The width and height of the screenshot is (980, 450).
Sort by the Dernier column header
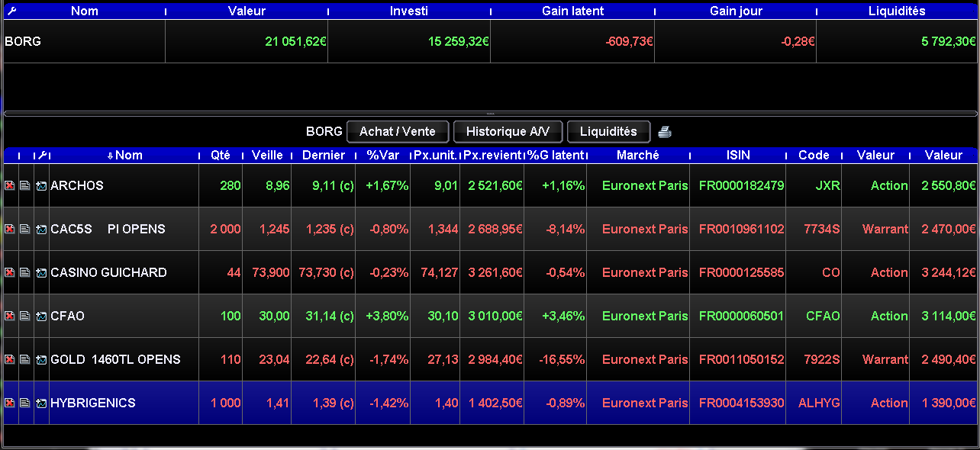[324, 155]
